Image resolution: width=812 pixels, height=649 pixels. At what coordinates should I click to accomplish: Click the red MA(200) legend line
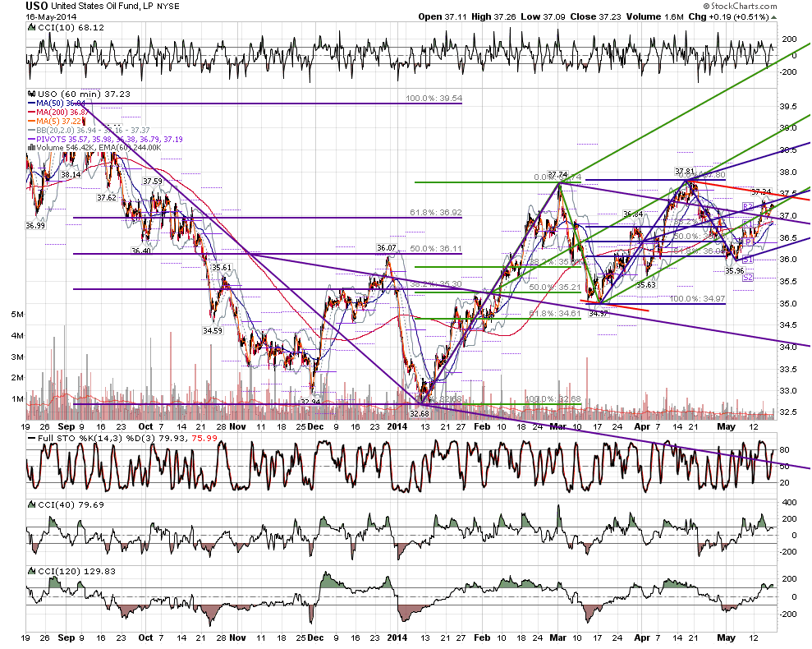31,112
